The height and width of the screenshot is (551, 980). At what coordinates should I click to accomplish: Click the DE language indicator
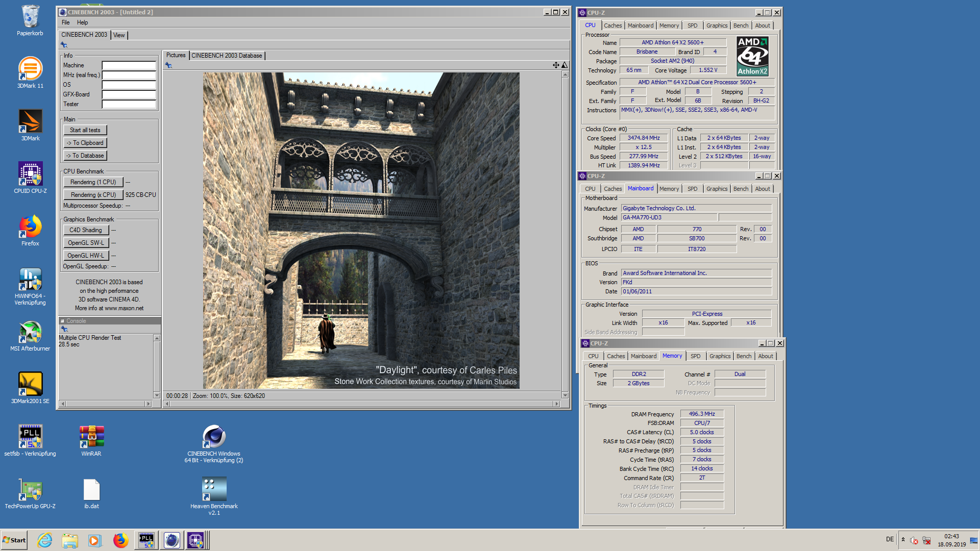[x=890, y=539]
